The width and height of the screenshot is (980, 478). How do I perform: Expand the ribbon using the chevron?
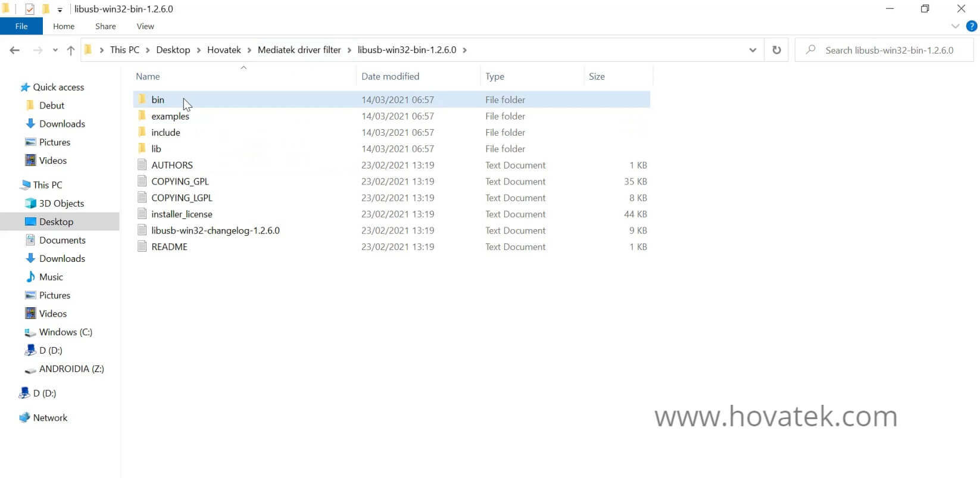click(956, 26)
